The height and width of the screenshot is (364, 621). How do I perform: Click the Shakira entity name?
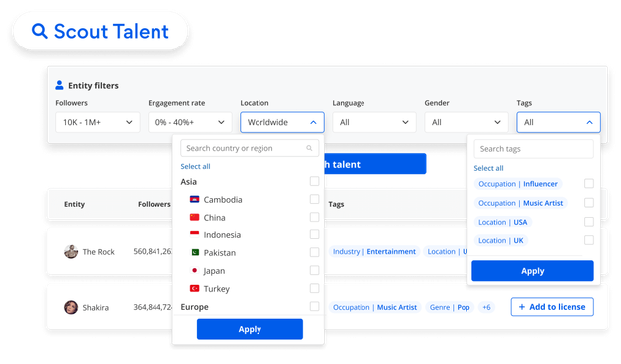[95, 307]
